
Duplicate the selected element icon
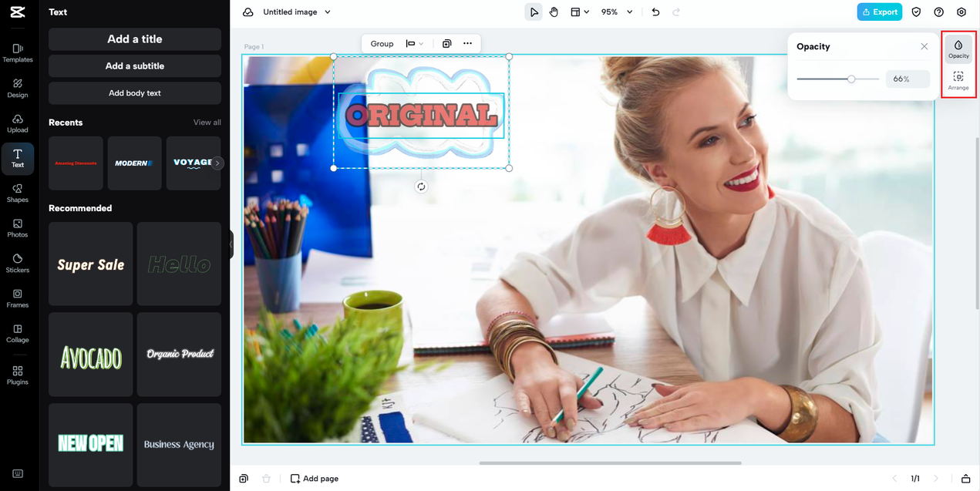446,44
